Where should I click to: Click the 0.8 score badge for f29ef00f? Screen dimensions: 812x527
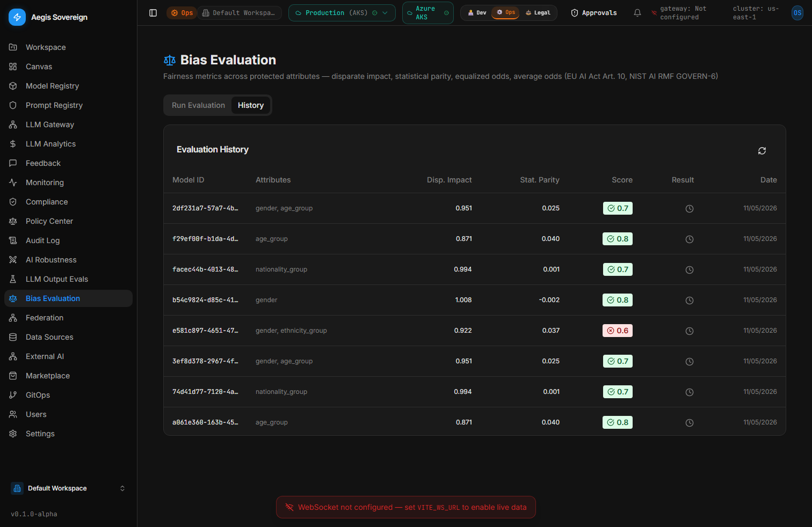pyautogui.click(x=618, y=239)
